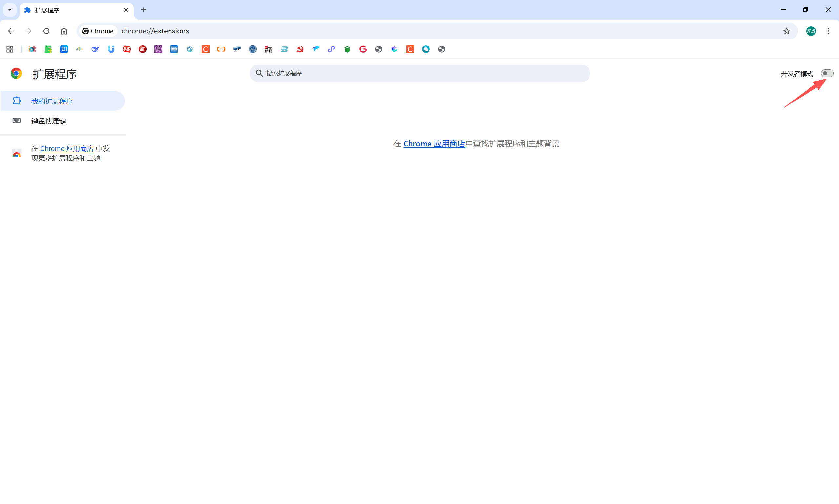Click the search extensions input field
Viewport: 839px width, 504px height.
tap(420, 73)
